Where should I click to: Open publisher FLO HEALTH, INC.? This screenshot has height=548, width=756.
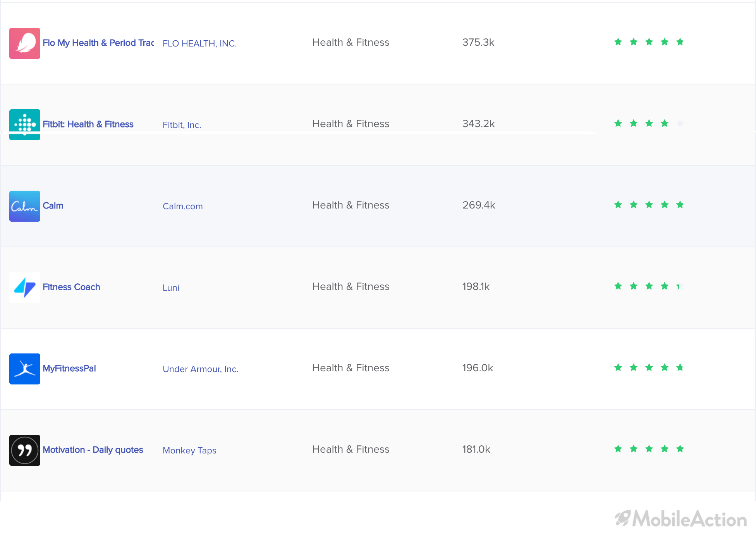[x=199, y=43]
